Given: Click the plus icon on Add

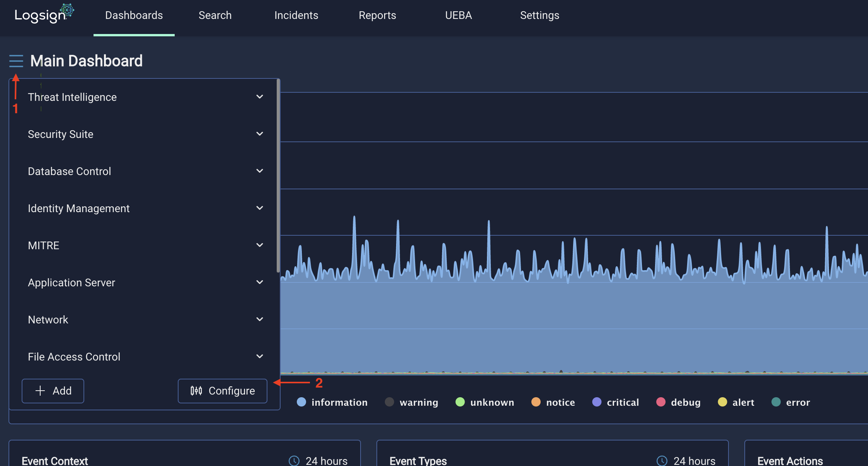Looking at the screenshot, I should coord(40,391).
